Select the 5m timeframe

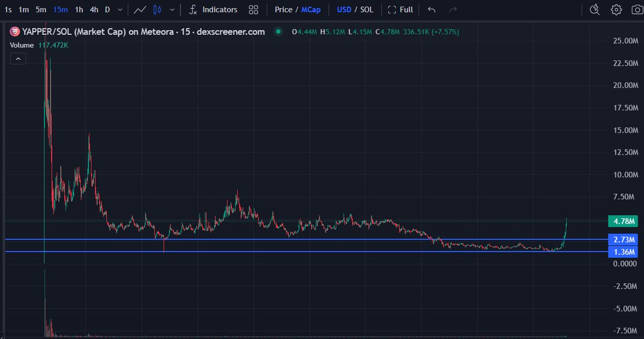[41, 10]
